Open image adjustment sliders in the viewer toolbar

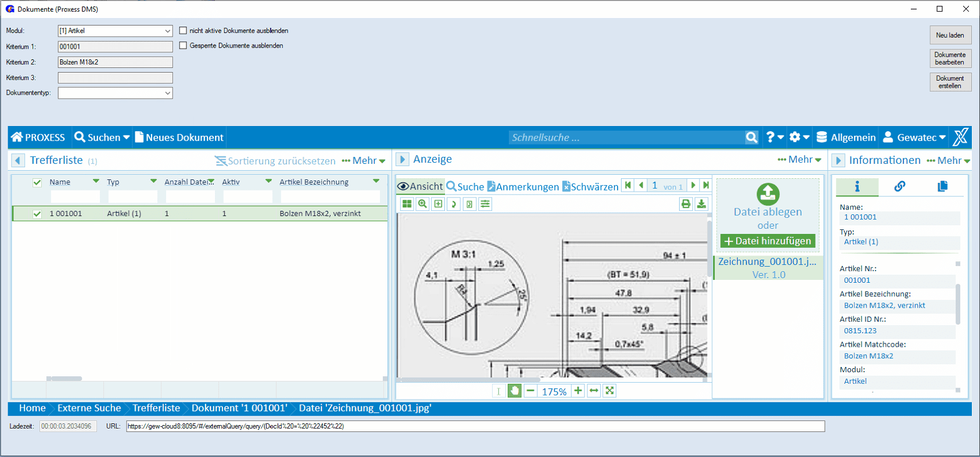click(486, 204)
